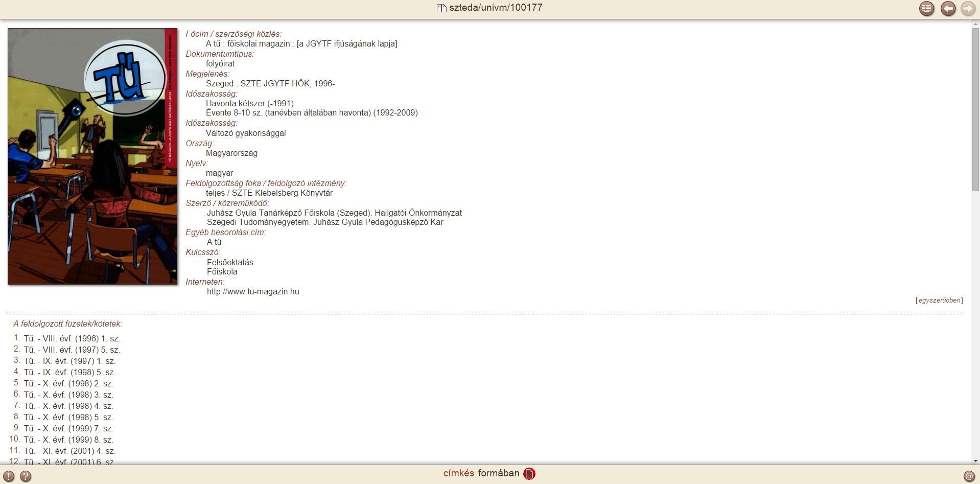Open the exclamation info icon at the bottom
Image resolution: width=980 pixels, height=484 pixels.
coord(9,476)
